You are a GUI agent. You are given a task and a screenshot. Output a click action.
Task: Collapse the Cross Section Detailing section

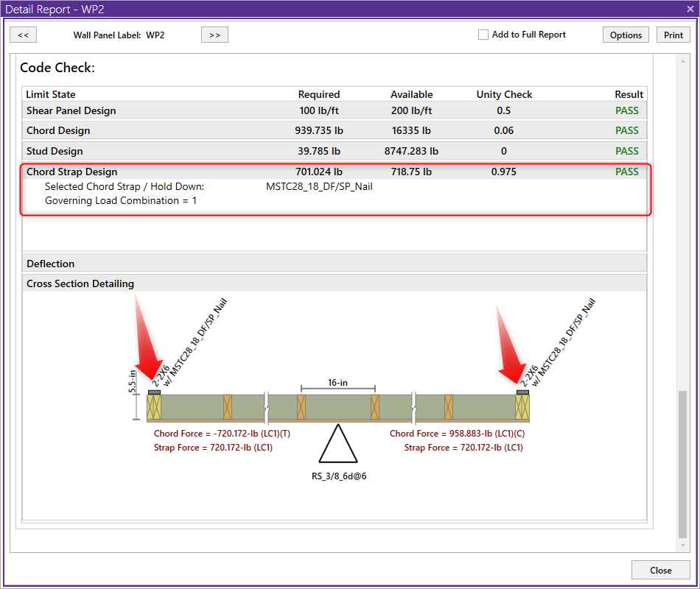click(x=80, y=283)
